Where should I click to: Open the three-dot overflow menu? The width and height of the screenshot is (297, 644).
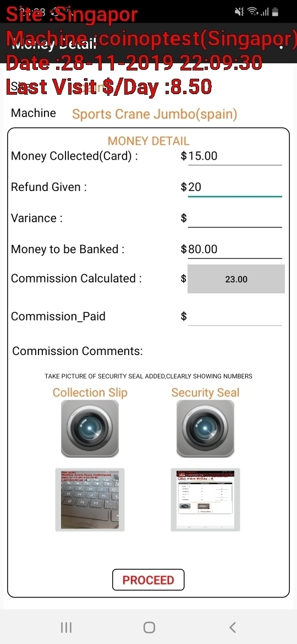point(281,46)
